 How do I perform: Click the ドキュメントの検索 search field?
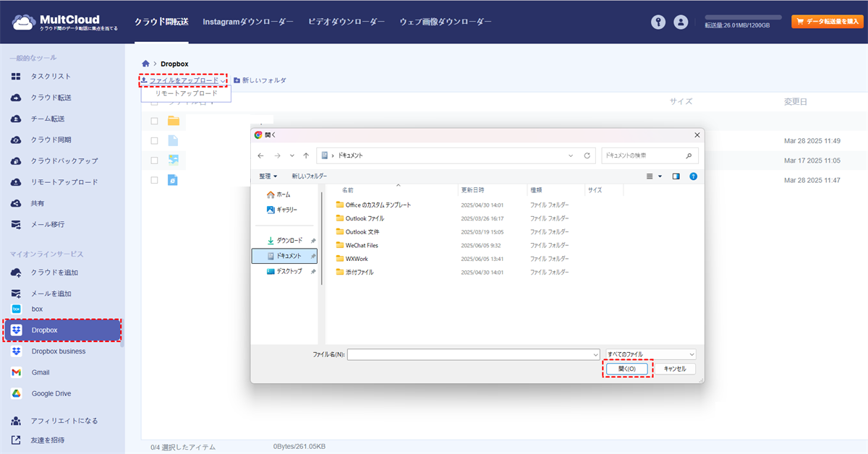point(649,155)
